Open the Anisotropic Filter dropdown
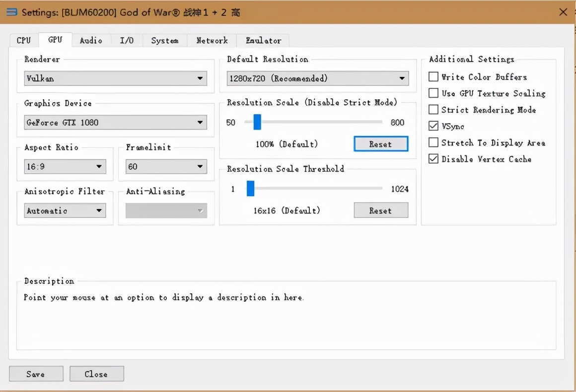The image size is (576, 392). 65,211
